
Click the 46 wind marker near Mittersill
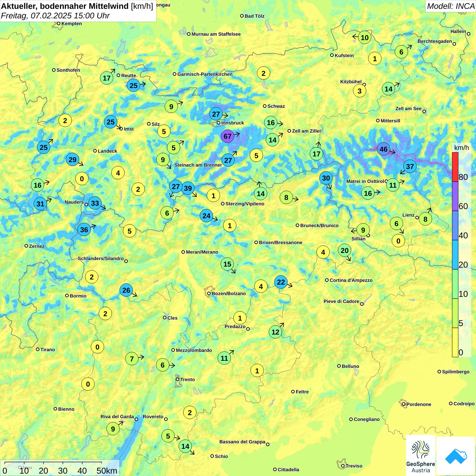click(x=384, y=149)
